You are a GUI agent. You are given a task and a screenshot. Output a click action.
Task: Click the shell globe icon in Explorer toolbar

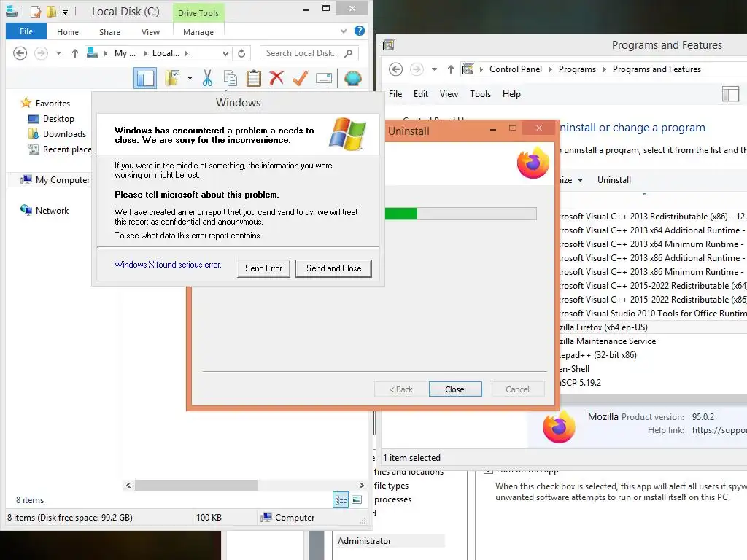click(353, 78)
